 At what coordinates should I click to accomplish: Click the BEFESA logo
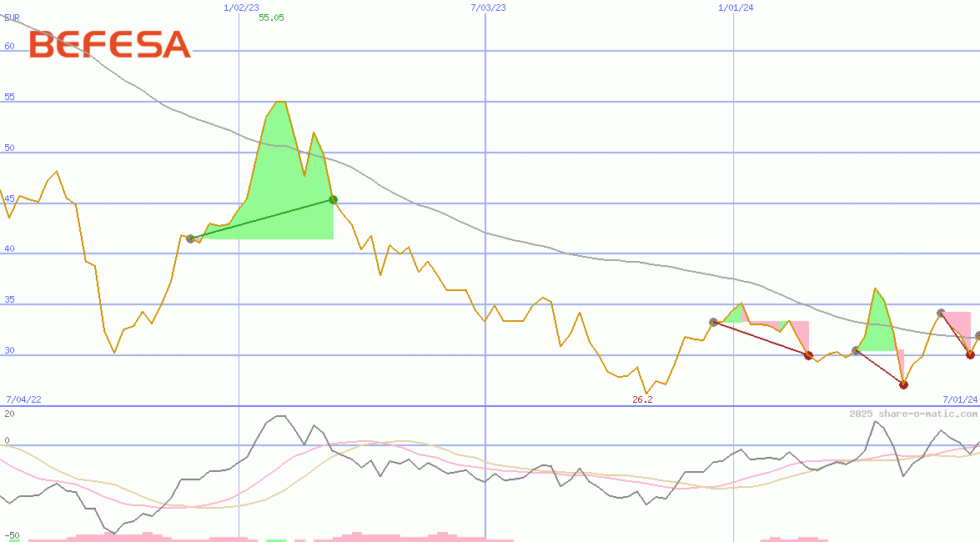(x=110, y=44)
